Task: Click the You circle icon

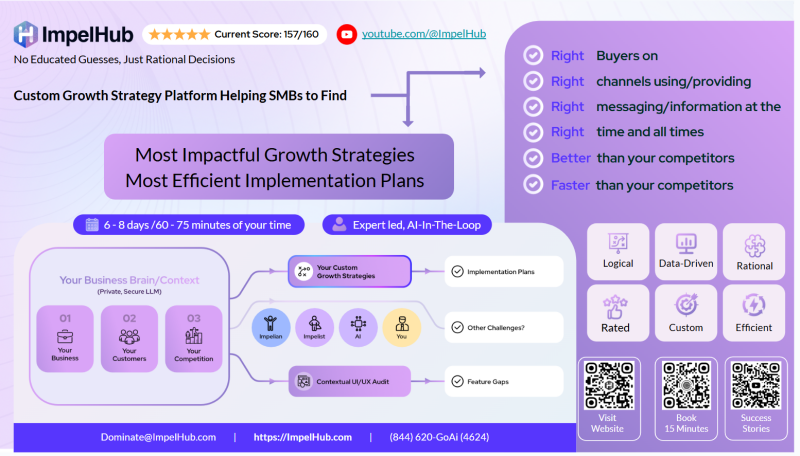Action: pyautogui.click(x=402, y=327)
